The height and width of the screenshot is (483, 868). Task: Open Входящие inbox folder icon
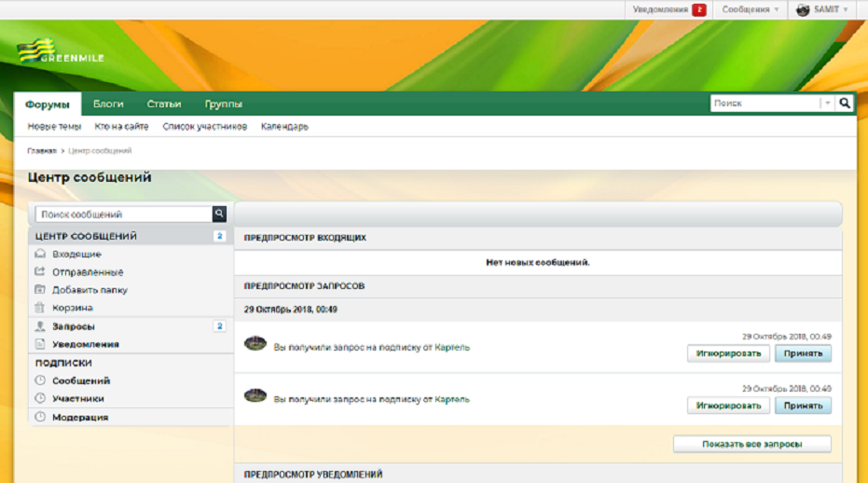(x=40, y=254)
